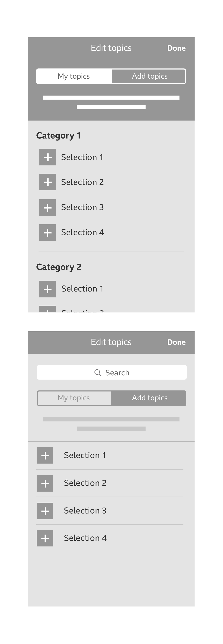Add Selection 2 under Category 1
The width and height of the screenshot is (223, 644).
(x=47, y=182)
